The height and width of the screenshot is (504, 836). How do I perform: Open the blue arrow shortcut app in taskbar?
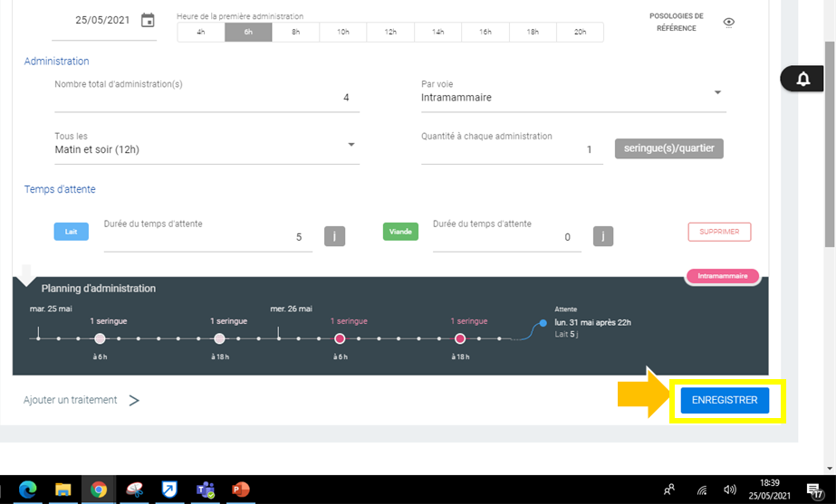(x=169, y=490)
